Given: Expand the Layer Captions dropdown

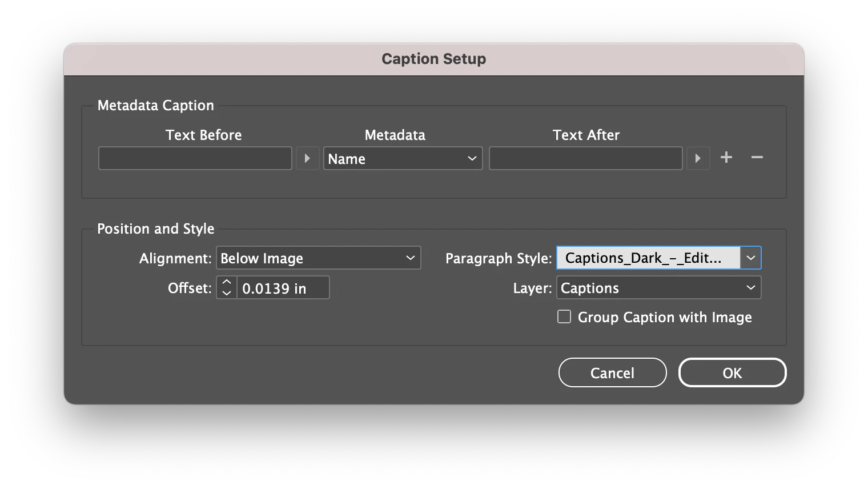Looking at the screenshot, I should tap(659, 288).
